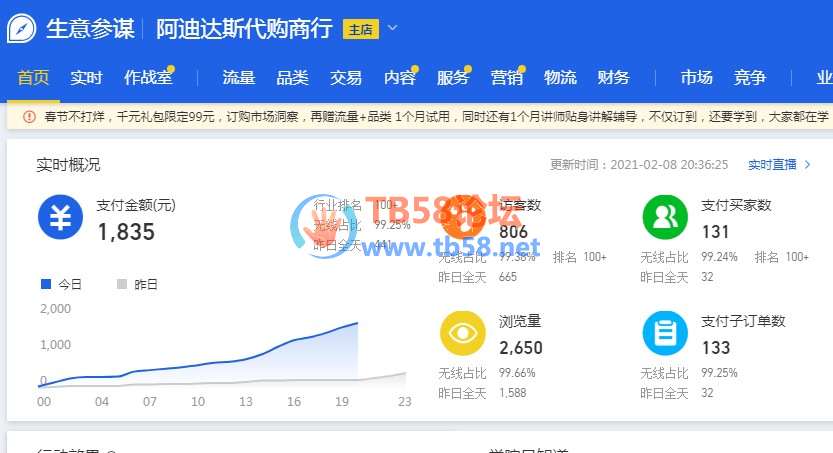Click the 生意参谋 compass logo icon
Image resolution: width=833 pixels, height=453 pixels.
point(22,28)
